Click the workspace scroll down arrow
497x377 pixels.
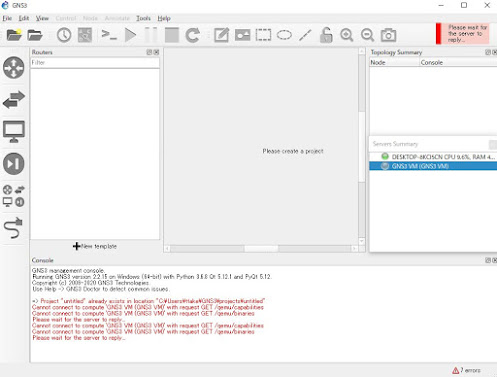[x=362, y=241]
